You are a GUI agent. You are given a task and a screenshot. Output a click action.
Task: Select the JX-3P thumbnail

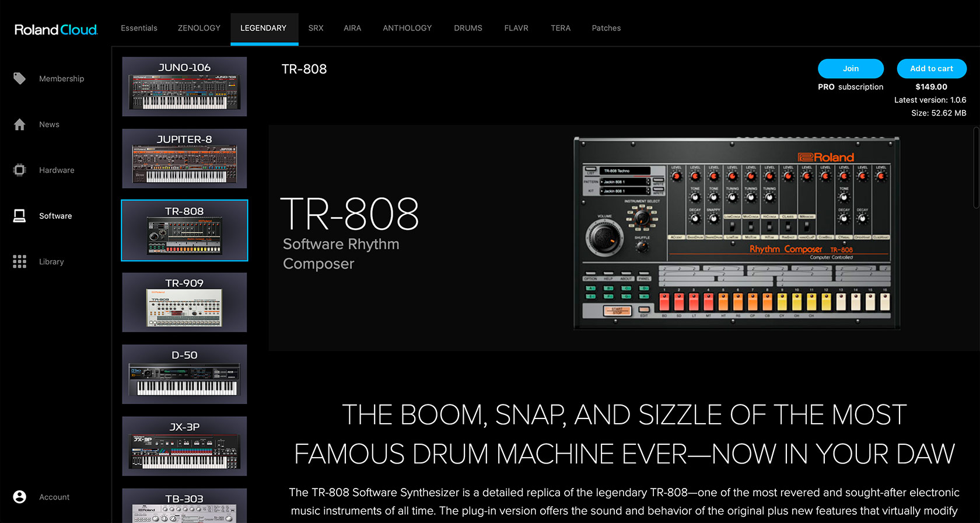click(x=184, y=446)
